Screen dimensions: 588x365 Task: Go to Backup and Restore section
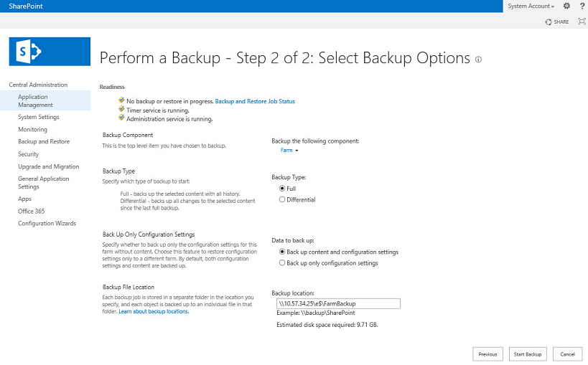pos(44,142)
